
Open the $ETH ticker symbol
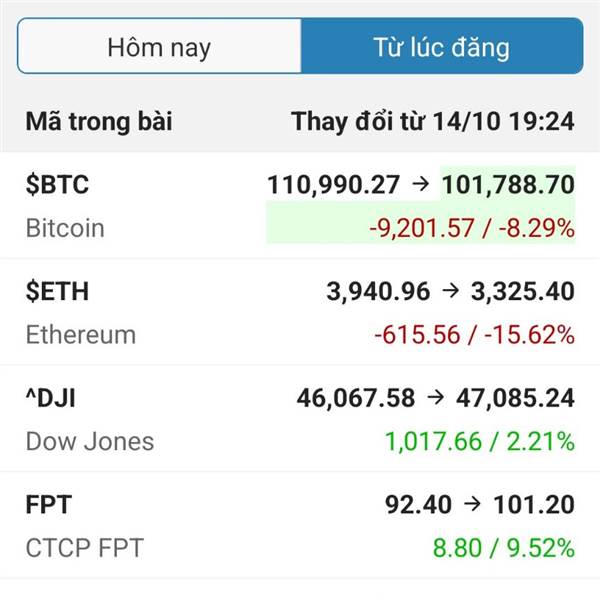coord(57,292)
